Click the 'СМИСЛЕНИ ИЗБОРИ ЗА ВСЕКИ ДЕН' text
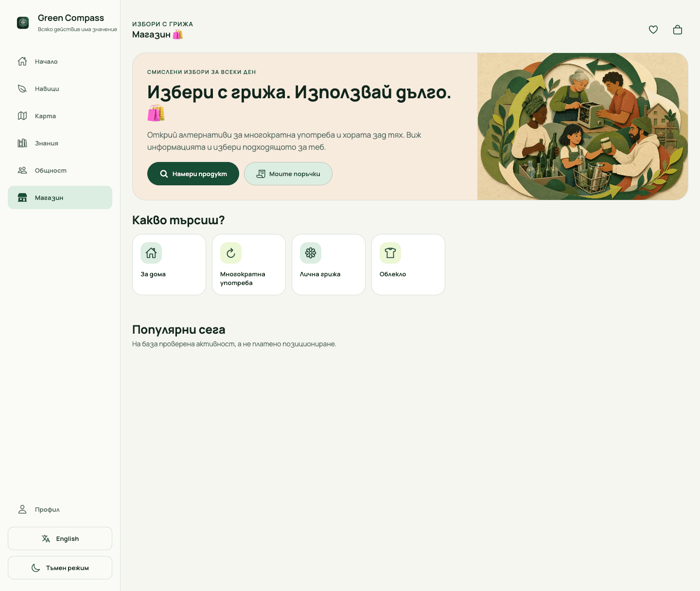700x591 pixels. coord(202,72)
